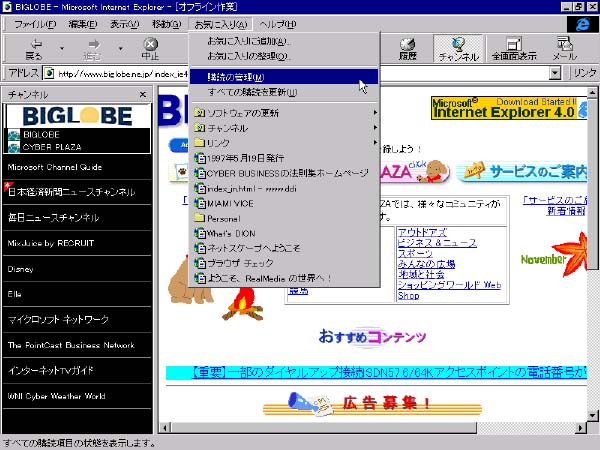Click the BIGLOBE channel logo

[77, 116]
